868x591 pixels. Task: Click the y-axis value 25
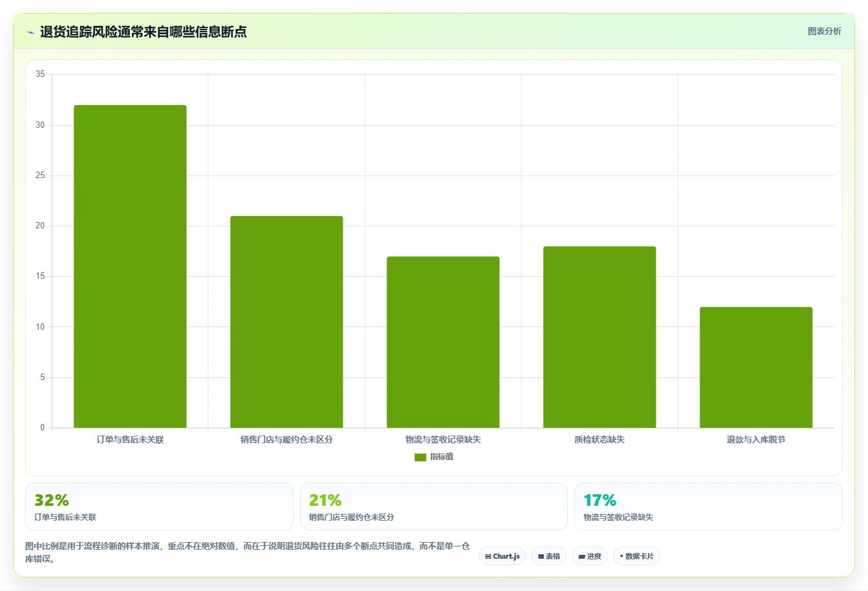click(40, 175)
